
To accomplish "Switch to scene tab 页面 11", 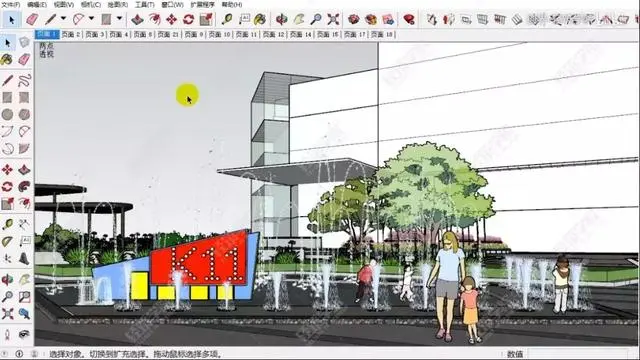I will pyautogui.click(x=247, y=35).
